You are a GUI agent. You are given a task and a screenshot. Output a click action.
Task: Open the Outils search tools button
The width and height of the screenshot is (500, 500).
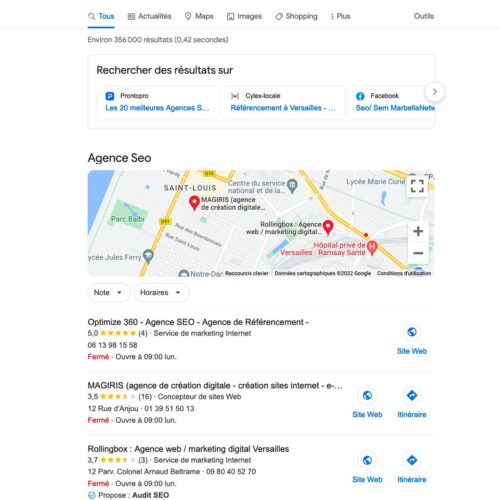pos(424,16)
